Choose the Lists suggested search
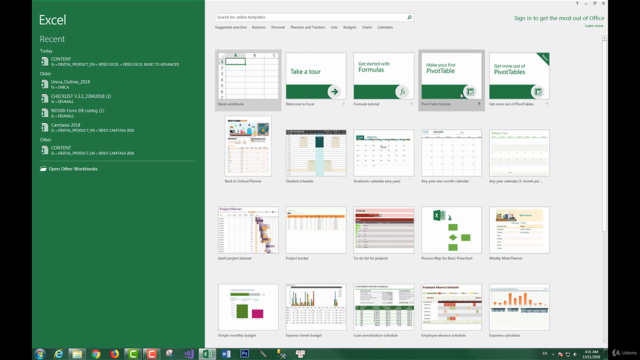Viewport: 640px width, 360px height. [x=334, y=27]
